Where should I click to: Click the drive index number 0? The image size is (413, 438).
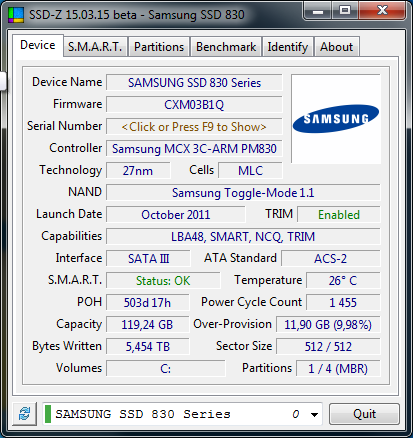coord(296,414)
